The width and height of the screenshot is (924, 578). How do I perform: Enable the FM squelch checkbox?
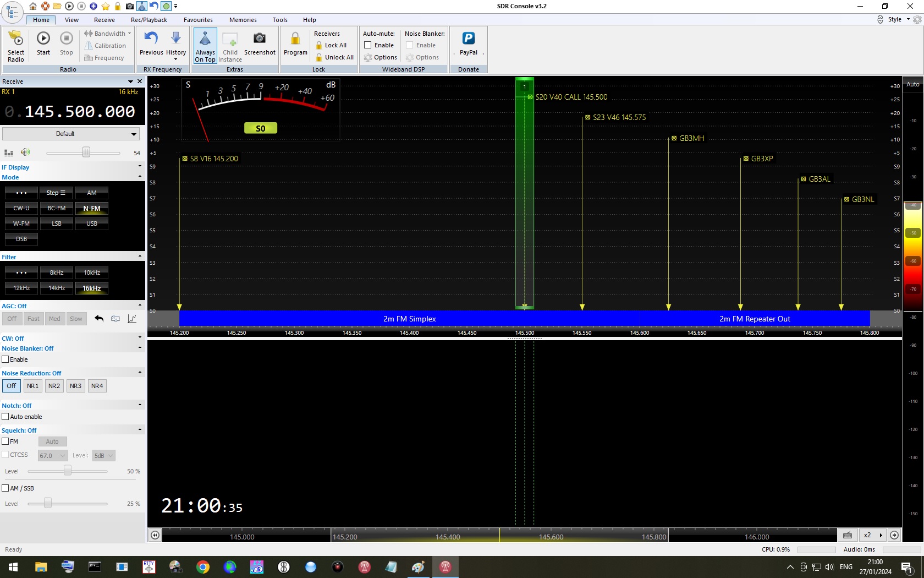tap(5, 441)
